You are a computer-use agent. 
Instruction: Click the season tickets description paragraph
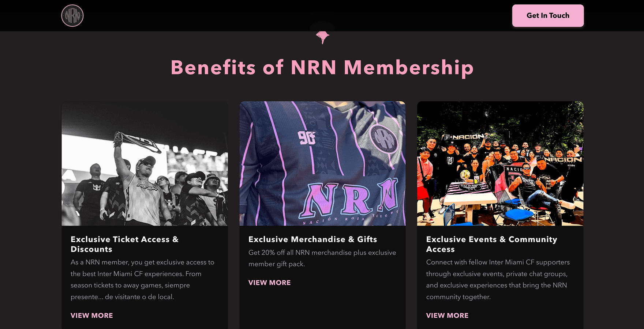pyautogui.click(x=142, y=280)
